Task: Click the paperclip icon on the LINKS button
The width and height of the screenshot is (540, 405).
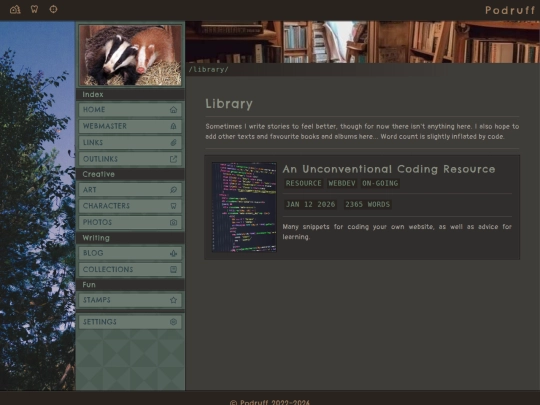Action: (x=173, y=143)
